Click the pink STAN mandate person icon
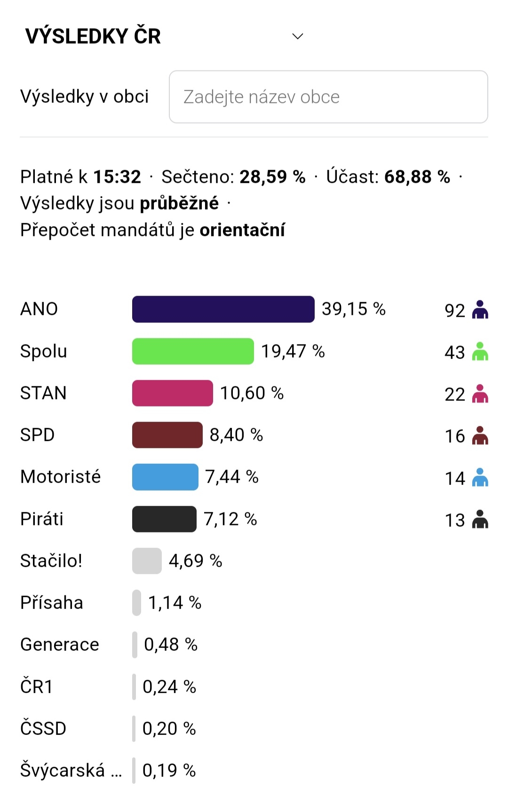 (480, 394)
